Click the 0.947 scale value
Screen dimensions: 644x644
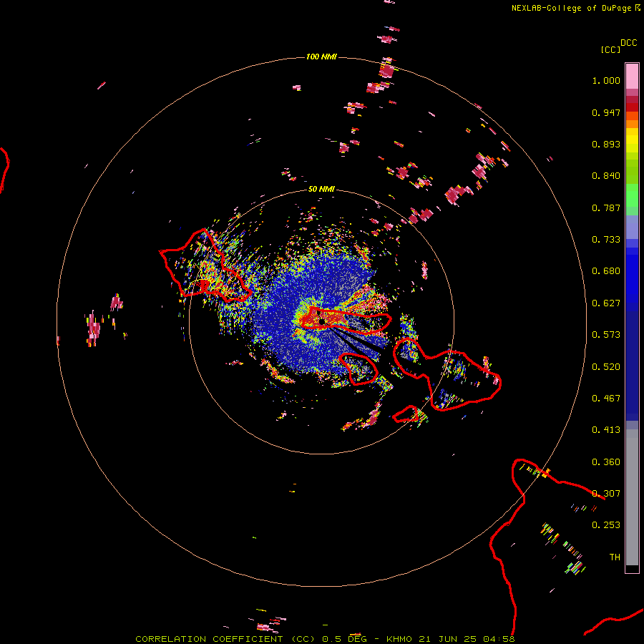pyautogui.click(x=606, y=112)
